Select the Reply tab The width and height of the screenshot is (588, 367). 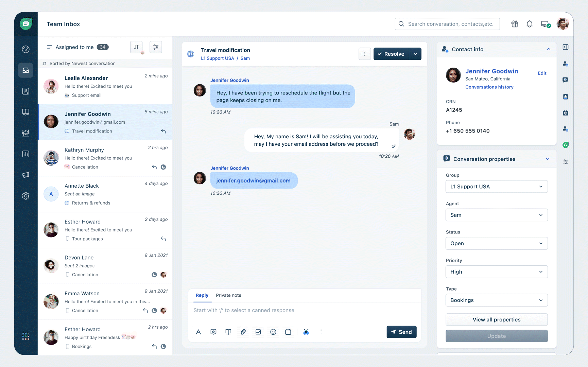(202, 295)
